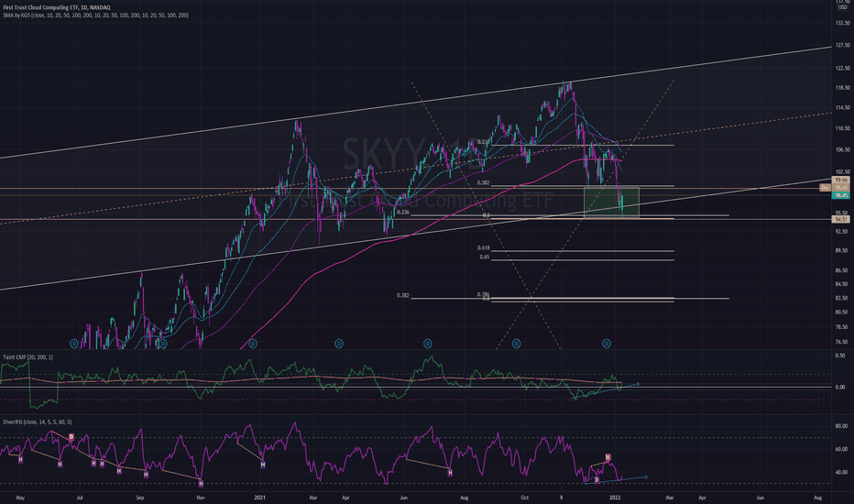The height and width of the screenshot is (504, 854).
Task: Open the DiverRSI (close, 14, 5, 5, 60, 5) legend
Action: click(37, 422)
